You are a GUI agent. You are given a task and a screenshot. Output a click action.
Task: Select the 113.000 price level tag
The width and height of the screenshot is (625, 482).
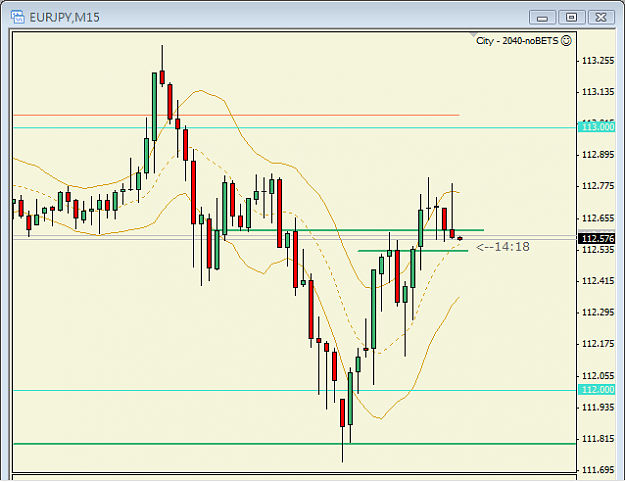[597, 127]
